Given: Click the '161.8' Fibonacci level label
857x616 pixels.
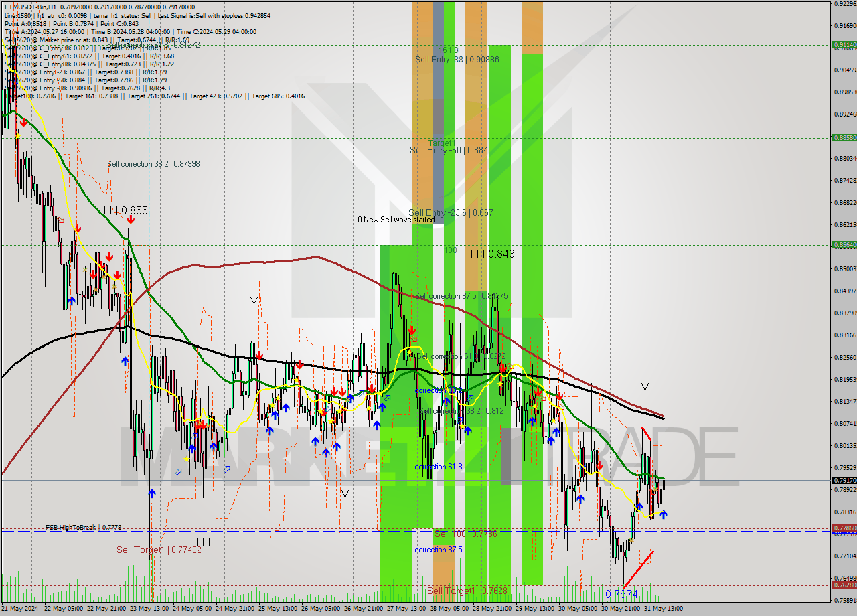Looking at the screenshot, I should (x=448, y=50).
